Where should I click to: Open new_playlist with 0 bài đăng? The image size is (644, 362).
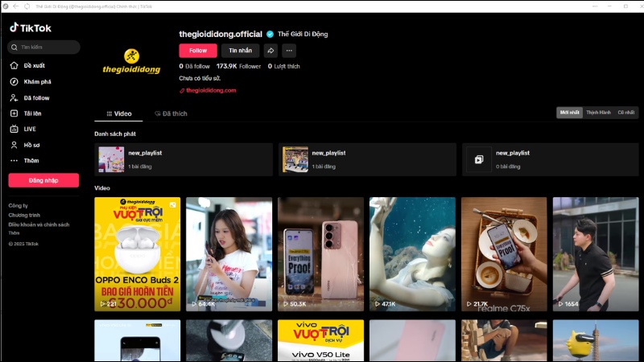pos(551,159)
